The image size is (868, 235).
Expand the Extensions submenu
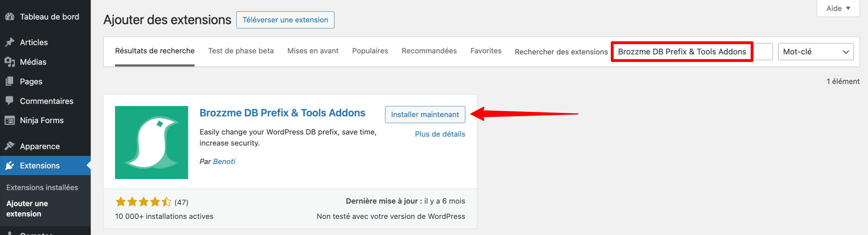tap(40, 166)
